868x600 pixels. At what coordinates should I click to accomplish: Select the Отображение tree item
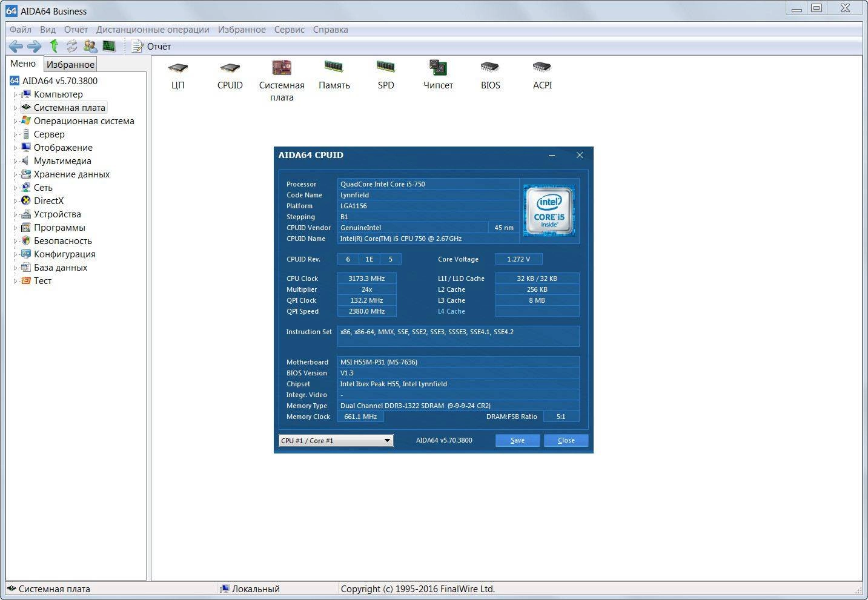63,148
